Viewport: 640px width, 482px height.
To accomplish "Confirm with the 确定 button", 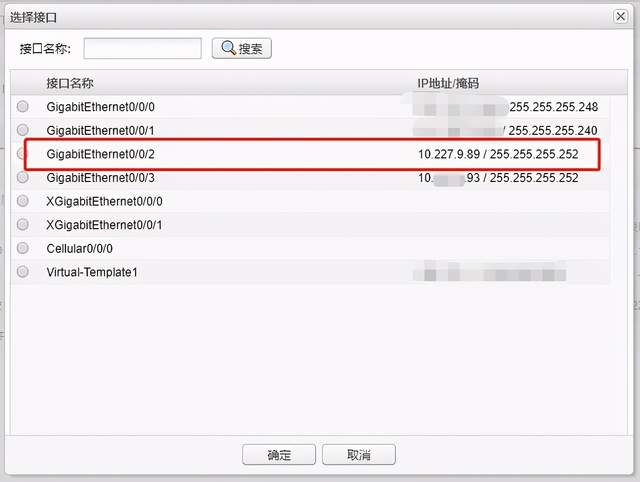I will click(279, 454).
